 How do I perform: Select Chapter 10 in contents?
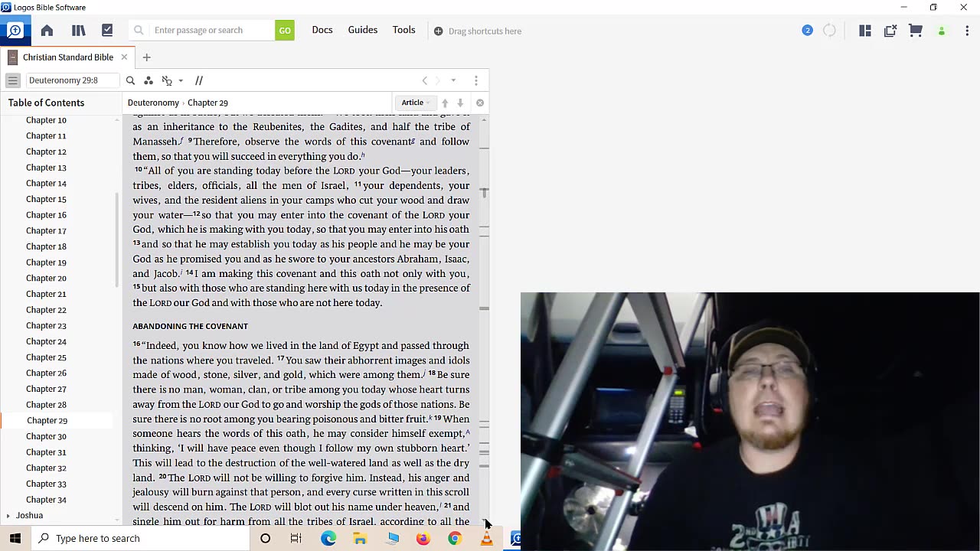pyautogui.click(x=46, y=120)
